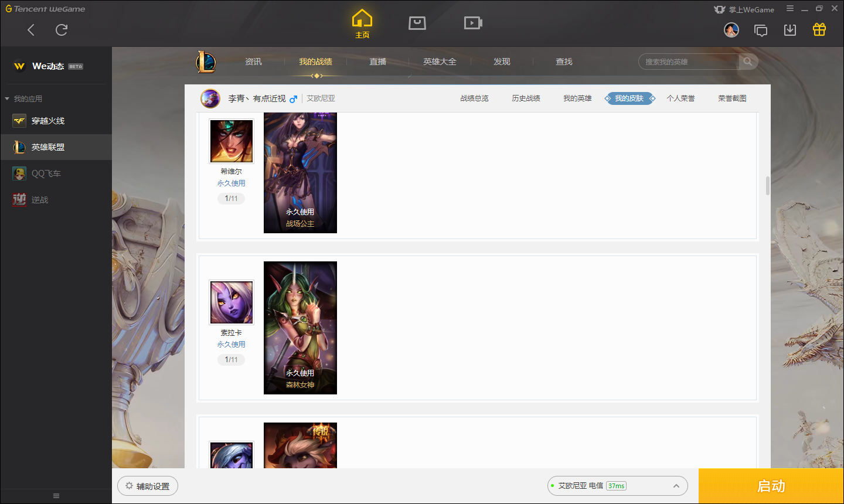
Task: Open the hamburger main menu icon
Action: (x=790, y=9)
